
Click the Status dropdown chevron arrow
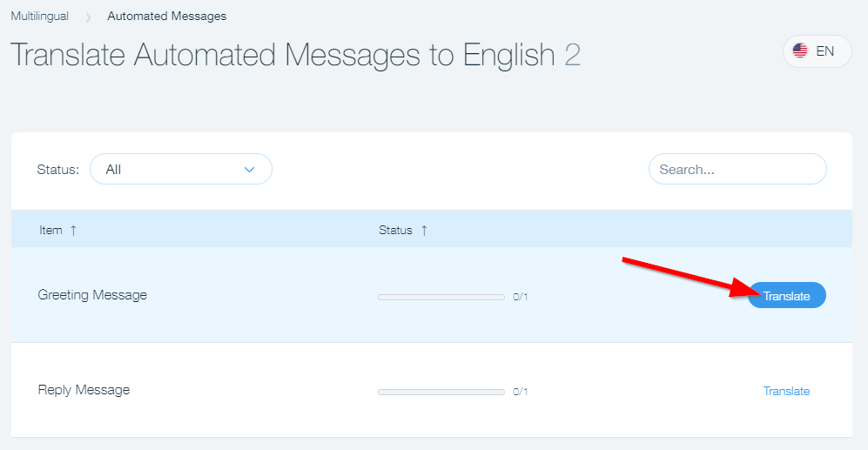point(250,169)
